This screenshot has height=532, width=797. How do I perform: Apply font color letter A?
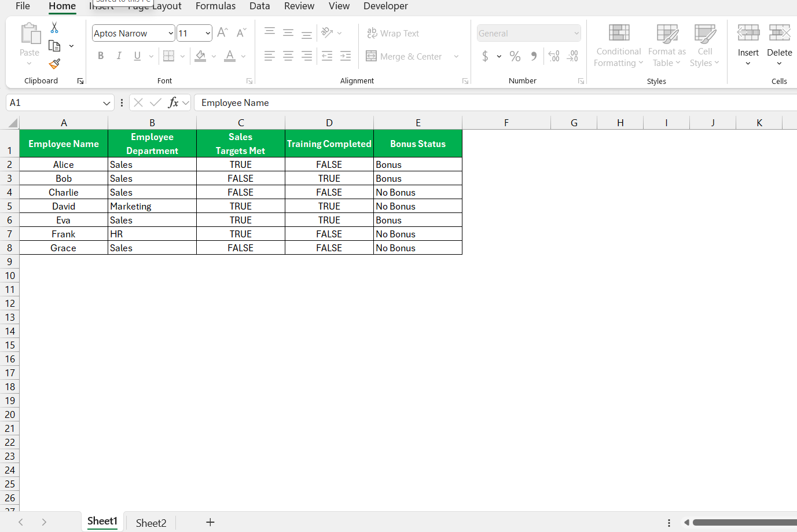[230, 56]
